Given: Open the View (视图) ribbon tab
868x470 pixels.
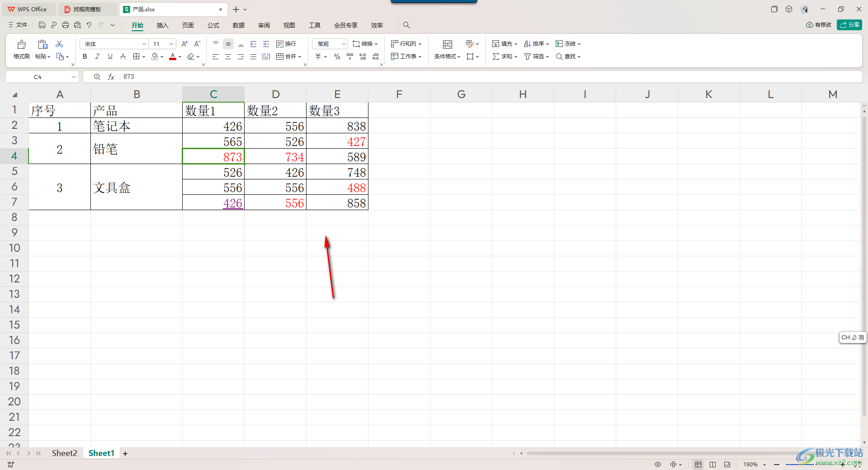Looking at the screenshot, I should (x=289, y=25).
